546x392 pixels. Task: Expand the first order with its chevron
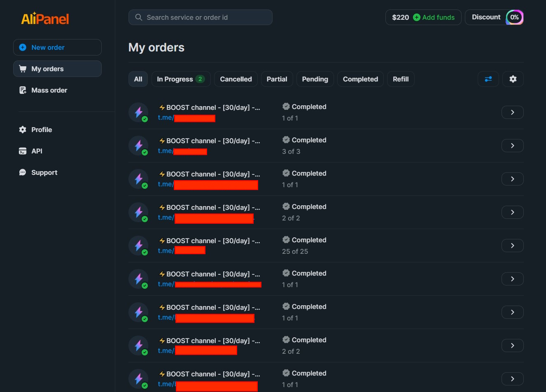512,112
